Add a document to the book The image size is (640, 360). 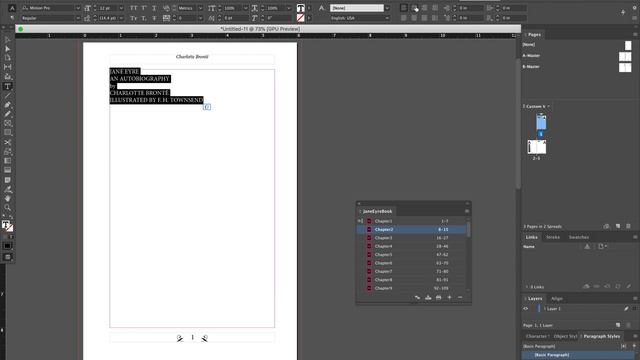tap(449, 298)
